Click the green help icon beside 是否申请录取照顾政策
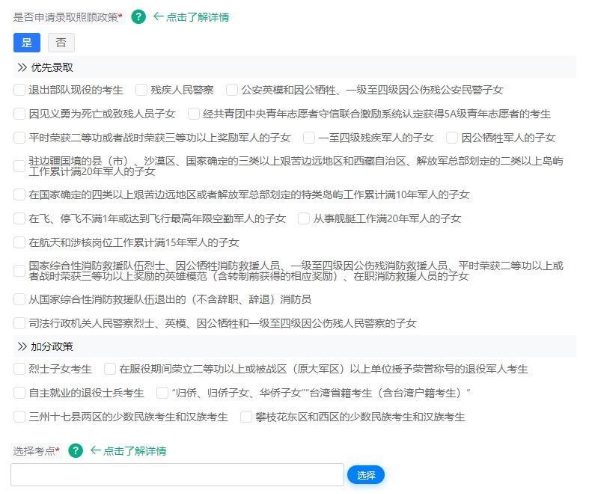 coord(138,17)
